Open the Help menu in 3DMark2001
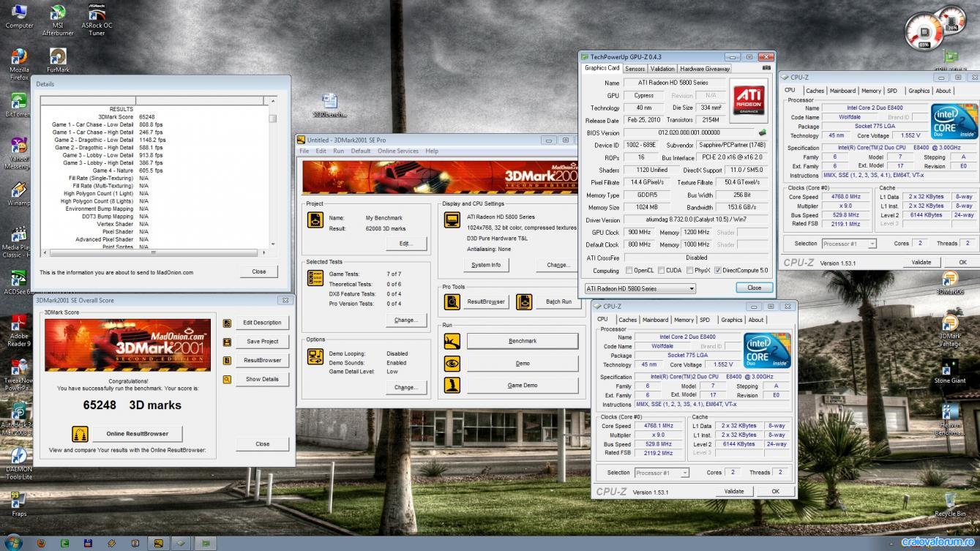 tap(432, 151)
